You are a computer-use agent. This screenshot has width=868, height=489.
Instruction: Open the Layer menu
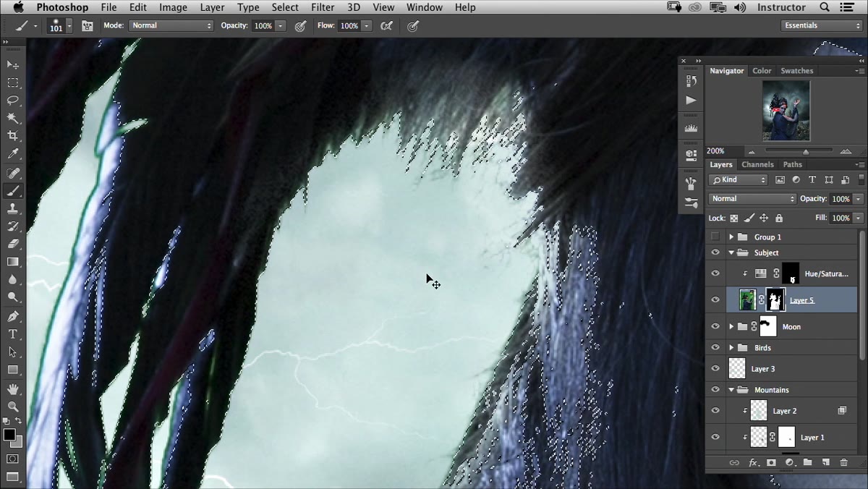click(x=212, y=7)
